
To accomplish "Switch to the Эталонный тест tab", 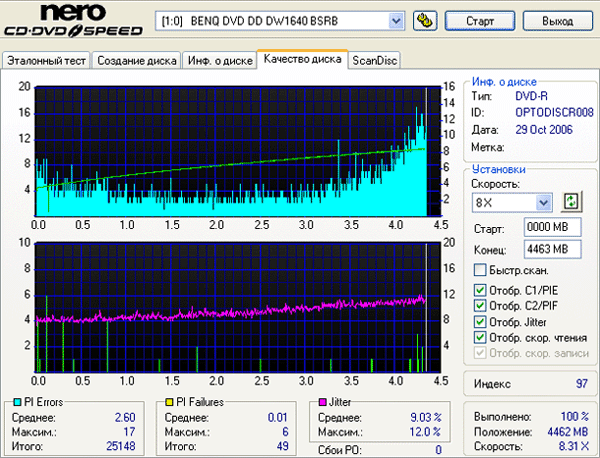I will coord(46,61).
